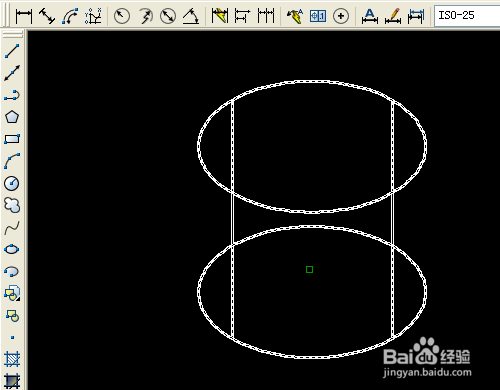Screen dimensions: 500x390
Task: Select the Hatch tool
Action: coord(12,359)
